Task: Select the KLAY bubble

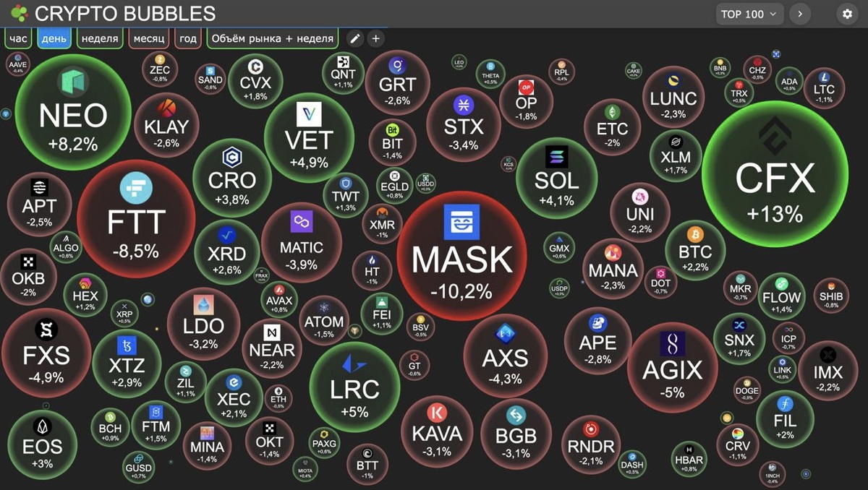Action: [166, 125]
